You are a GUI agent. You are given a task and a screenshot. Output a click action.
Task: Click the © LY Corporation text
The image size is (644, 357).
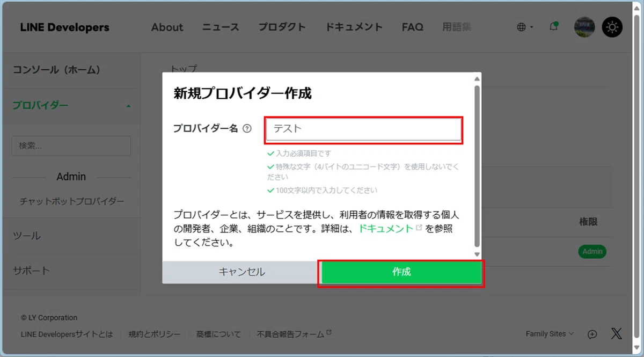pos(49,318)
